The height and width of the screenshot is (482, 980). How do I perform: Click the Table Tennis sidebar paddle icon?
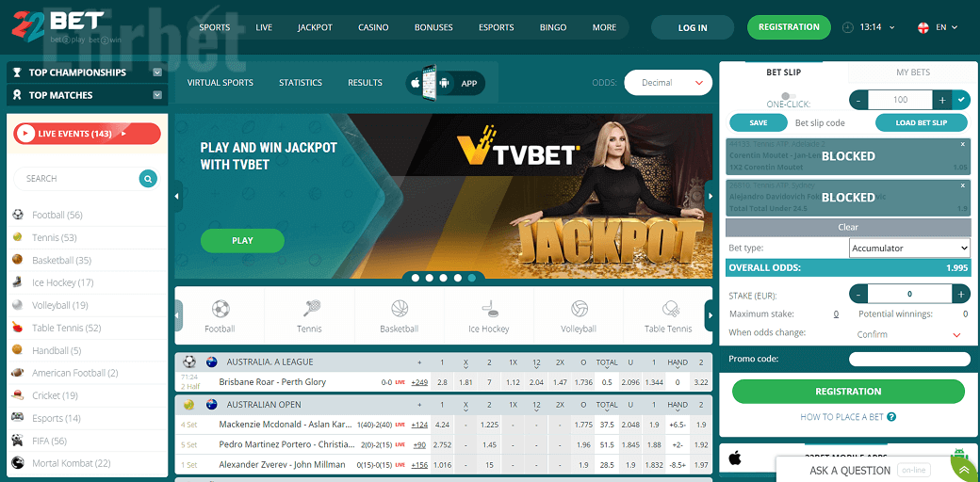pos(18,328)
